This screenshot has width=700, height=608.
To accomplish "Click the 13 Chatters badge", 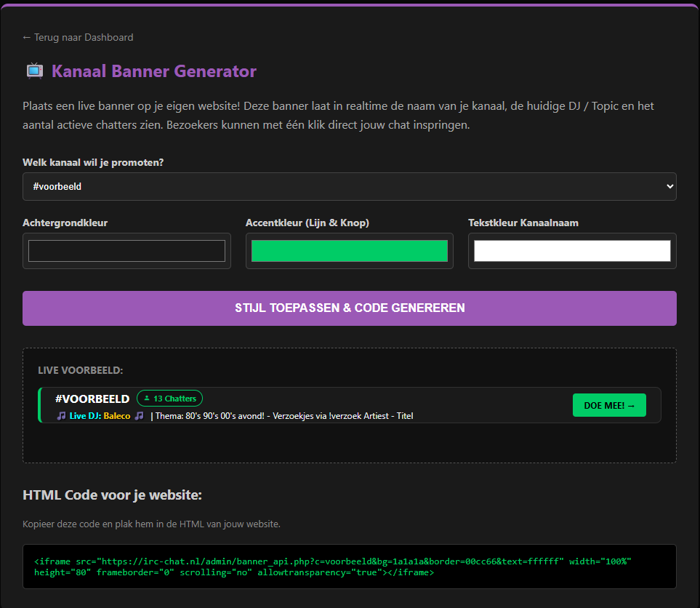I will point(169,398).
